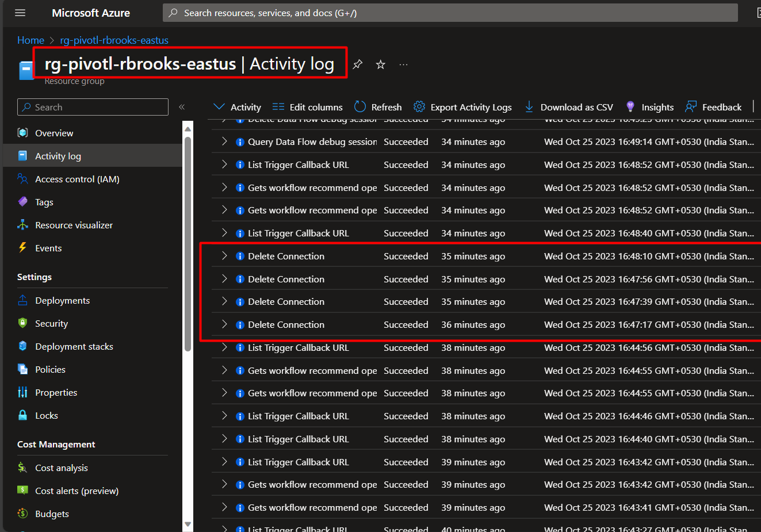
Task: Open the hamburger menu
Action: [x=20, y=13]
